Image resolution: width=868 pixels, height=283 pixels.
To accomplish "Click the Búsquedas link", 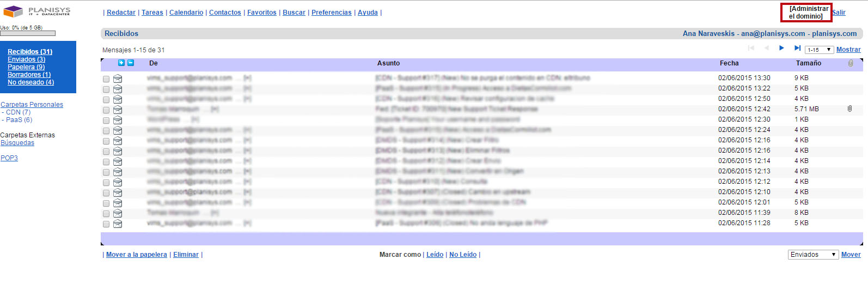I will pyautogui.click(x=17, y=143).
